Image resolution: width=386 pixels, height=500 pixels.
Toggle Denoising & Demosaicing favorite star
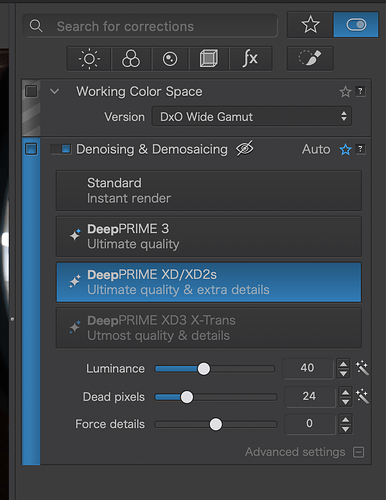(x=345, y=149)
